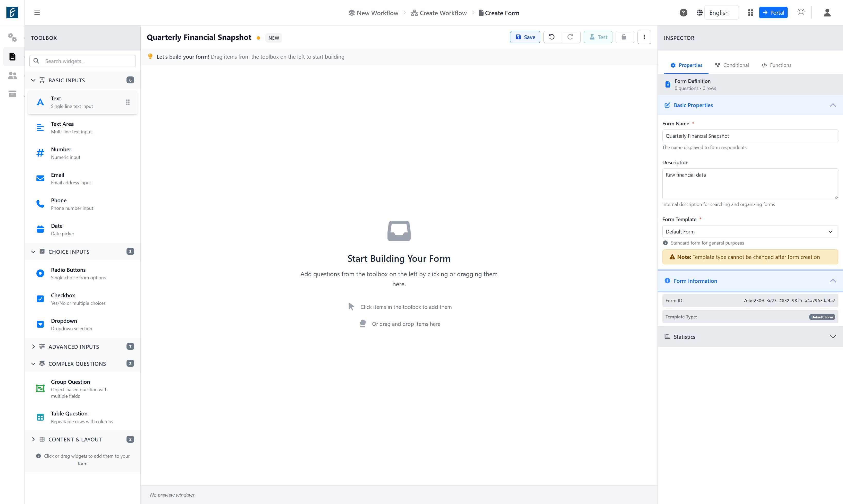Collapse the Complex Questions section
The image size is (843, 504).
[82, 363]
